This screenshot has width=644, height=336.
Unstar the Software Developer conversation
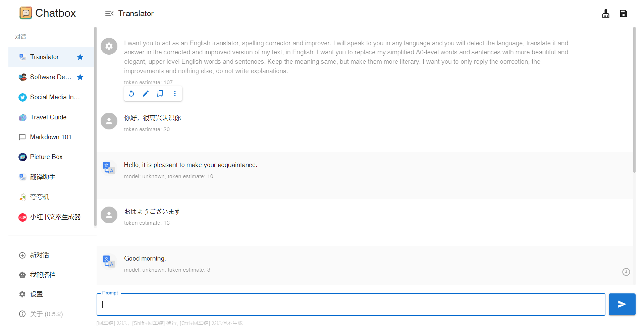[x=80, y=77]
